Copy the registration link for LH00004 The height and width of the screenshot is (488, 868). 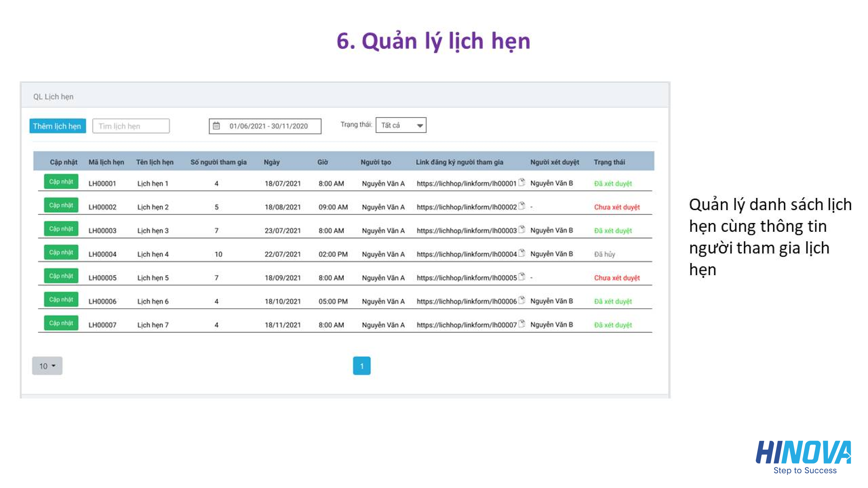point(522,253)
